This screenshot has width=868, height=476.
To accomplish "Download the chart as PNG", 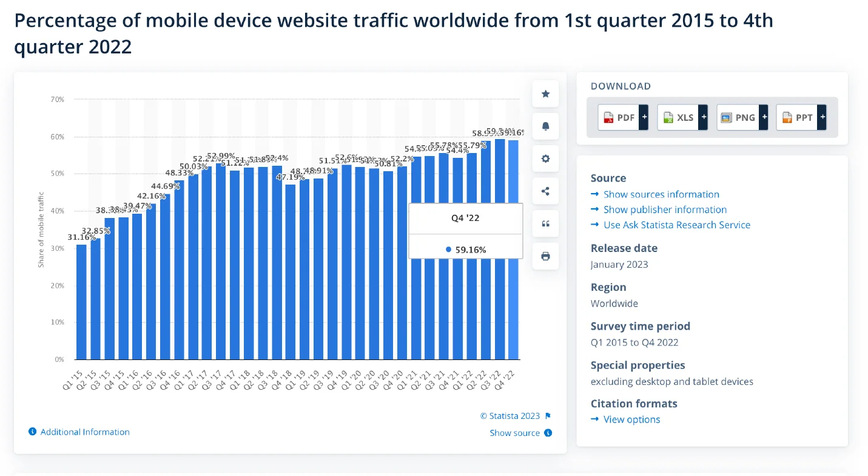I will 738,117.
